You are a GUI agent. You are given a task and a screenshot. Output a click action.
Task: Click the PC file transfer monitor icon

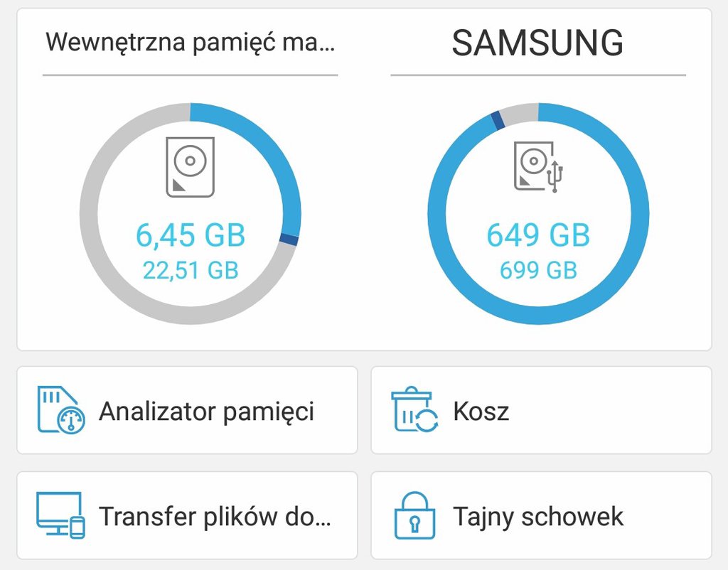61,515
